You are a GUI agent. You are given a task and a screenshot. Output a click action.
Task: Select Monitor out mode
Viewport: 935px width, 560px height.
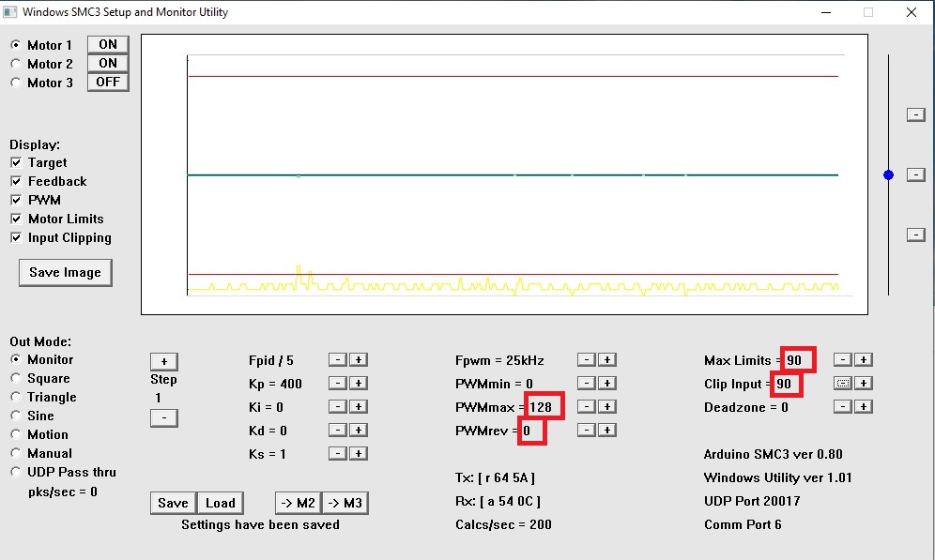[16, 359]
